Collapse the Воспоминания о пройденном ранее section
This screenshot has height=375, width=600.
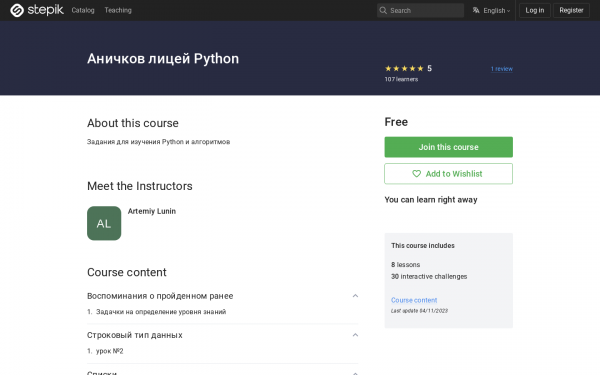click(x=355, y=296)
